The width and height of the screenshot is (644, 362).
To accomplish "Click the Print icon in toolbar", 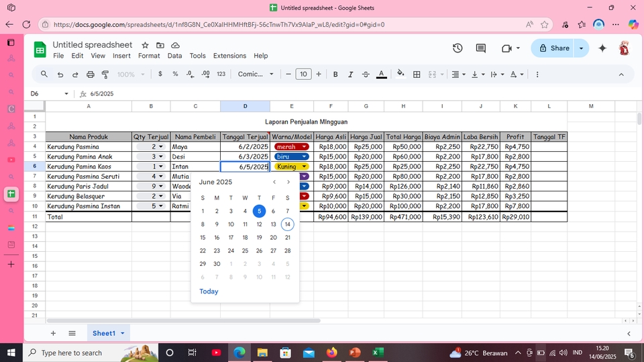I will (x=90, y=75).
